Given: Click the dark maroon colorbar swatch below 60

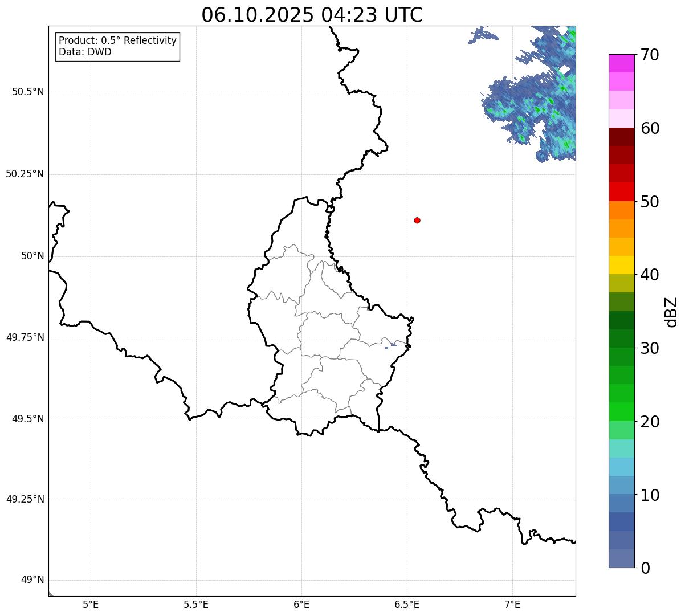Looking at the screenshot, I should [621, 137].
